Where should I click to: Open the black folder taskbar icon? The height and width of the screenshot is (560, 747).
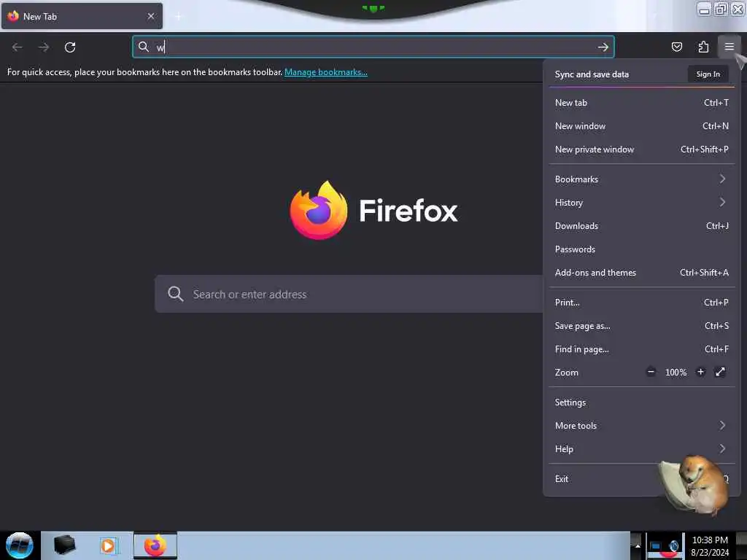click(x=64, y=545)
